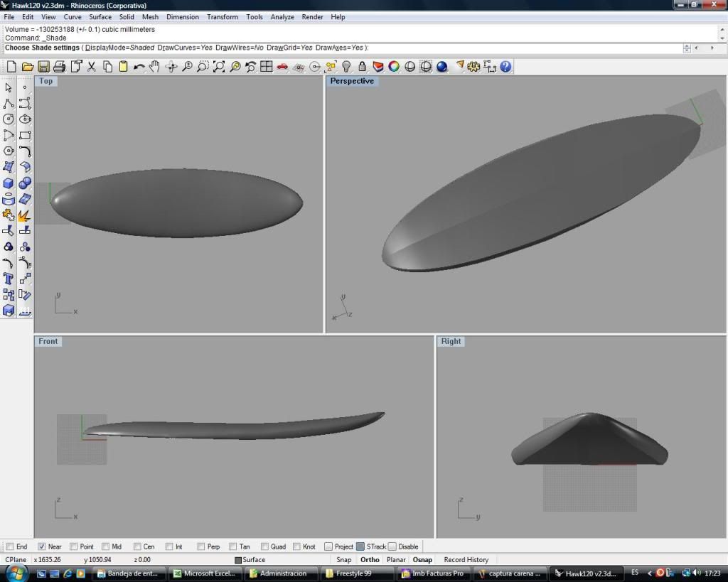The width and height of the screenshot is (728, 582).
Task: Click the DrawCurves=Yes command option
Action: [x=185, y=48]
